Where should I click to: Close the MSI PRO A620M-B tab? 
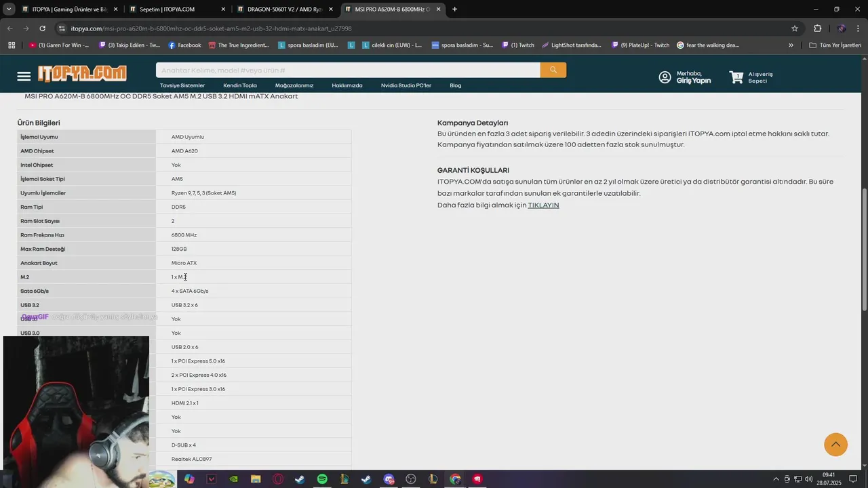pyautogui.click(x=439, y=9)
